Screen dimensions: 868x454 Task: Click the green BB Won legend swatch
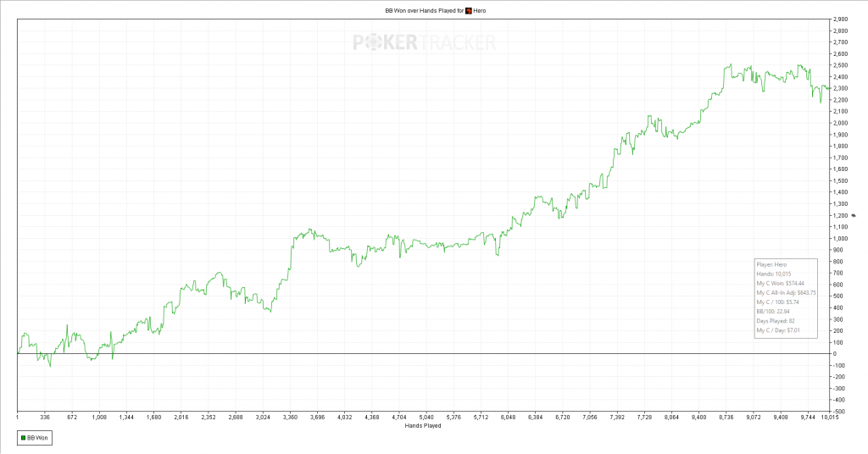point(23,438)
